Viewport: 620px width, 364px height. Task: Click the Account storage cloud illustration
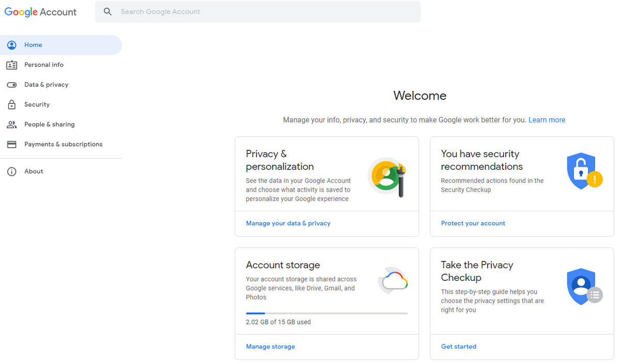tap(393, 281)
